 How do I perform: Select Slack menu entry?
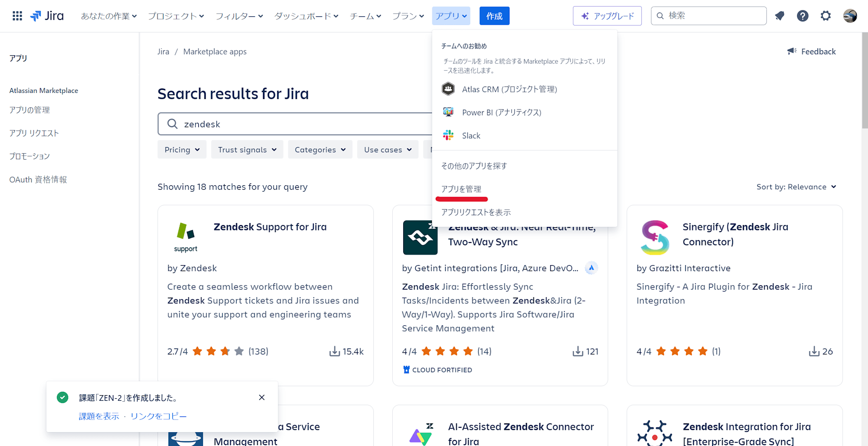(x=525, y=135)
